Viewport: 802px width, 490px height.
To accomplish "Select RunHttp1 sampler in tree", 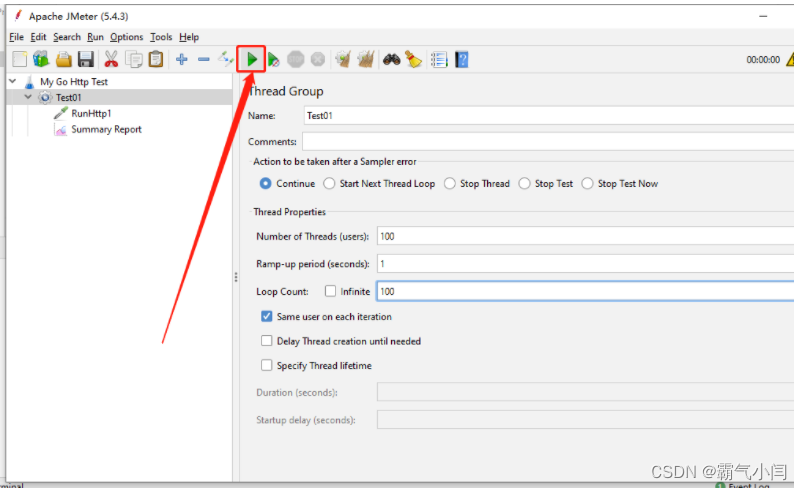I will pyautogui.click(x=91, y=113).
